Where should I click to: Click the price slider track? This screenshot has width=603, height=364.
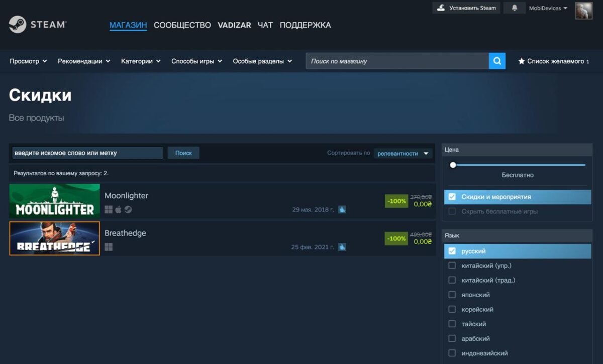click(518, 165)
